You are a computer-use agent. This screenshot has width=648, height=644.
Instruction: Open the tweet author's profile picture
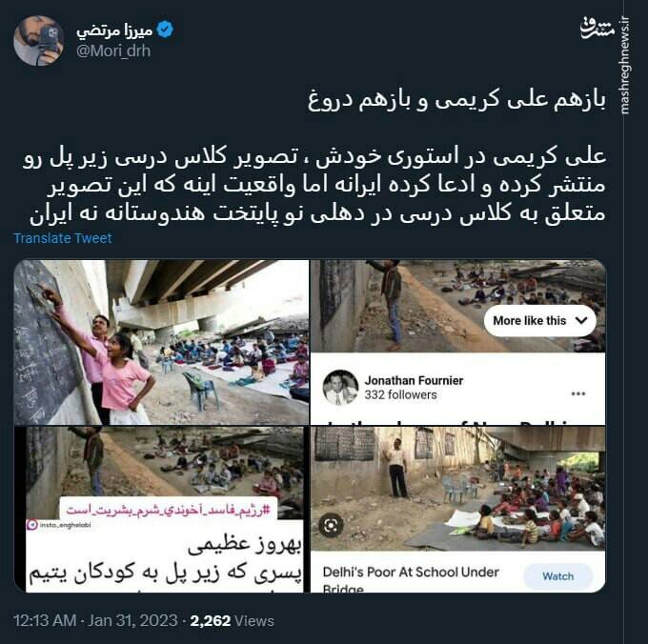pos(38,40)
